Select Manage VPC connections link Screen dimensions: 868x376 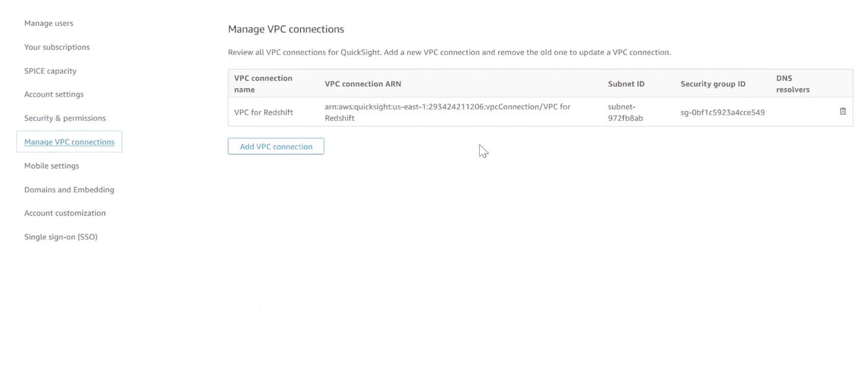pos(69,142)
